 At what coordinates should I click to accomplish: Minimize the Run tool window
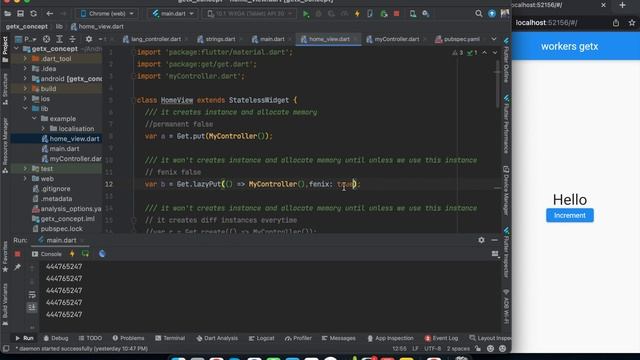[494, 240]
